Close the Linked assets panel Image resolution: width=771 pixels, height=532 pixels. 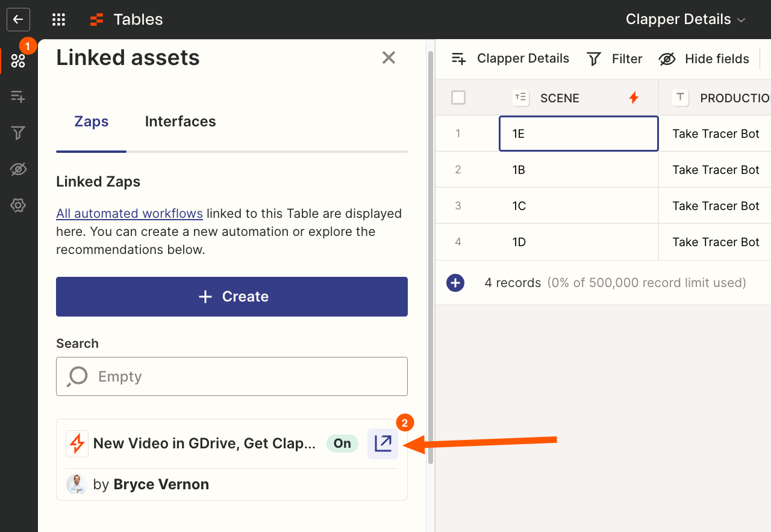389,58
